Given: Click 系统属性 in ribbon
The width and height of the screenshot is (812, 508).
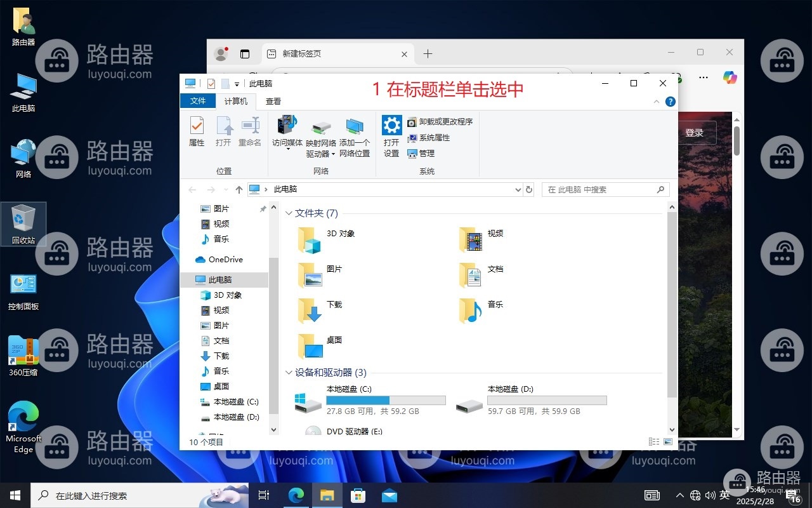Looking at the screenshot, I should click(428, 138).
